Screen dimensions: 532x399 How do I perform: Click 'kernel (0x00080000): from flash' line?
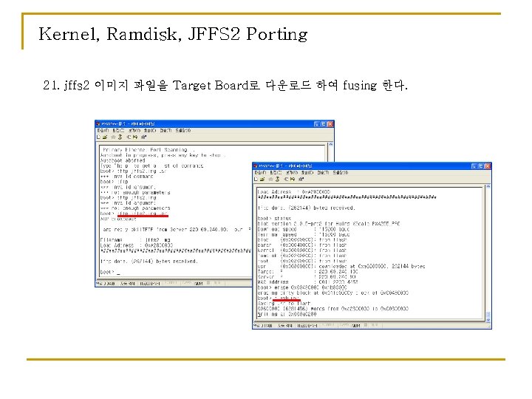click(x=302, y=250)
